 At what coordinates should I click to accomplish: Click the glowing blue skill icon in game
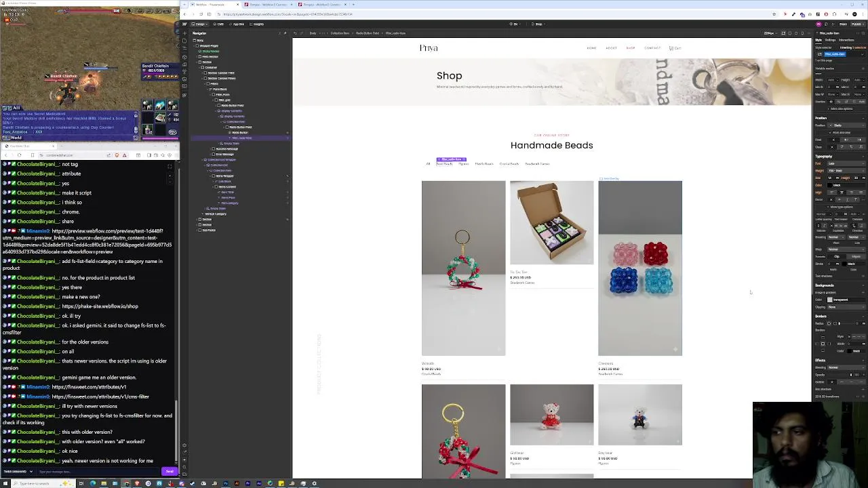coord(160,105)
